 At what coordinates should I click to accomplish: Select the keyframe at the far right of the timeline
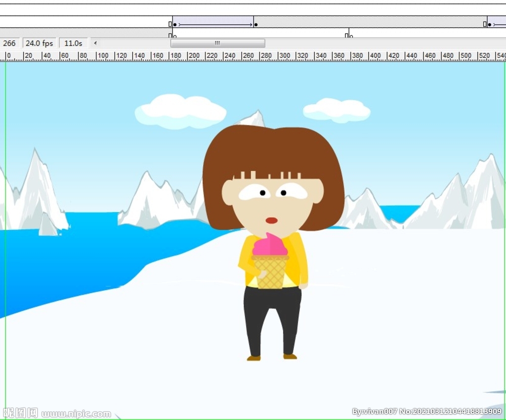point(489,24)
